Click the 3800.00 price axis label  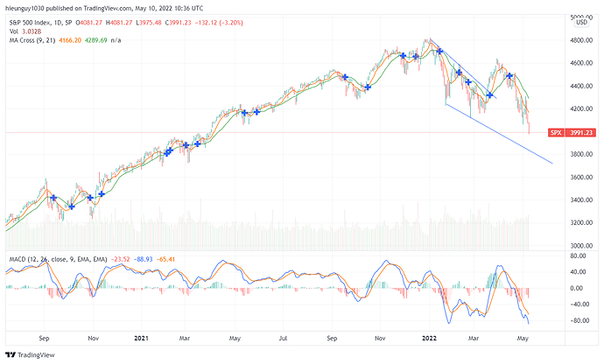[581, 154]
